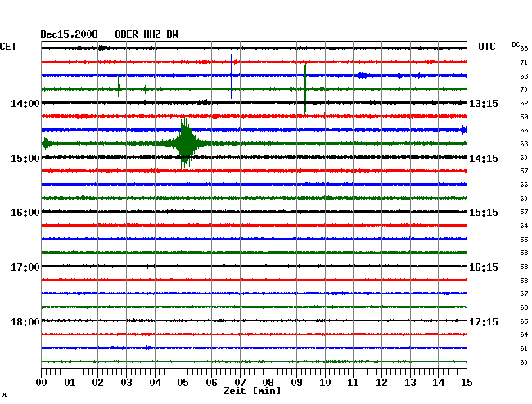Viewport: 532px width, 404px height.
Task: Select the DC value "61"
Action: [524, 348]
